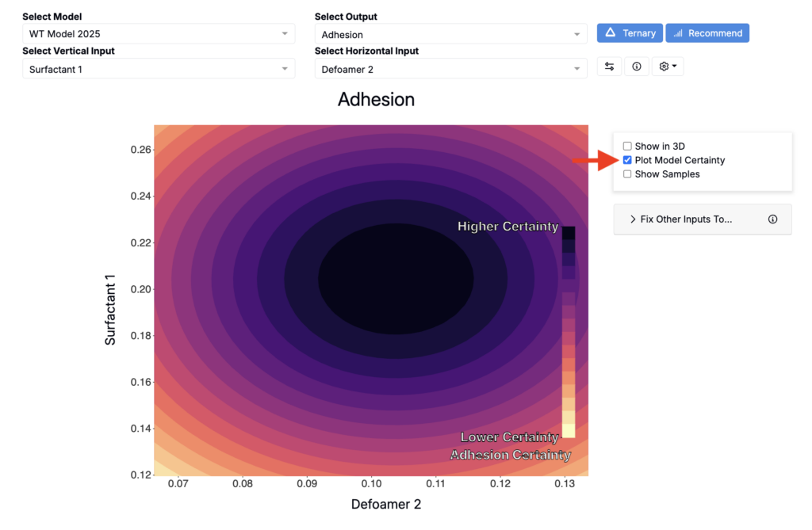Click the Ternary button
The height and width of the screenshot is (530, 812).
[x=630, y=33]
